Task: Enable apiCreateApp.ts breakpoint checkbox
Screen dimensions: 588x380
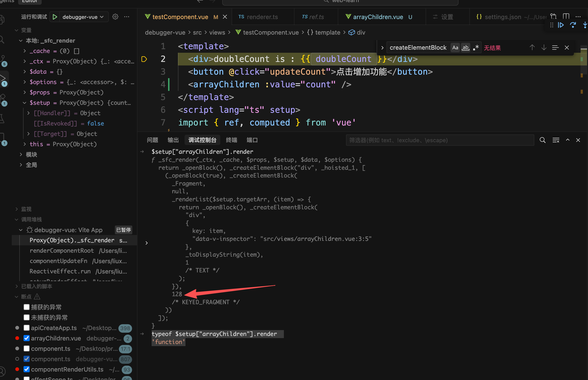Action: coord(26,328)
